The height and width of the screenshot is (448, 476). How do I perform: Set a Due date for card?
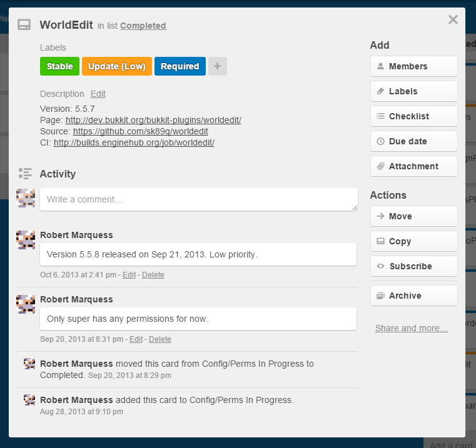point(413,141)
